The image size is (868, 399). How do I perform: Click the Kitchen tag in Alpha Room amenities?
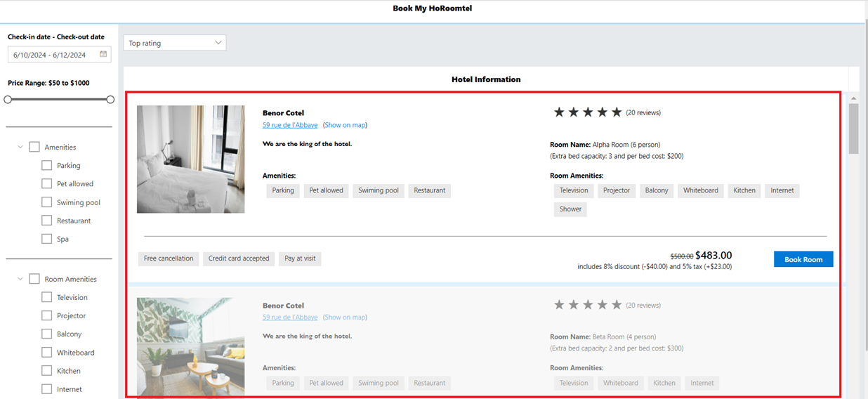744,190
